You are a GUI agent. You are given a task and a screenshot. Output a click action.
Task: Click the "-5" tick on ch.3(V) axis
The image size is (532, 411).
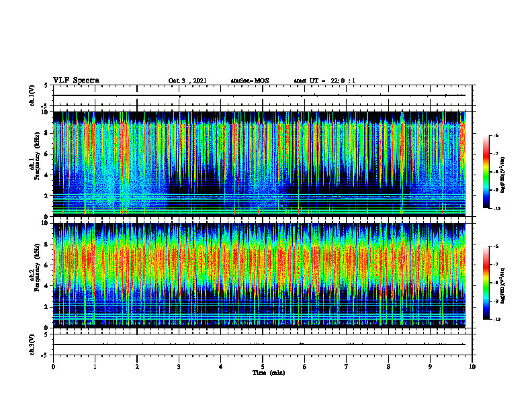point(46,355)
